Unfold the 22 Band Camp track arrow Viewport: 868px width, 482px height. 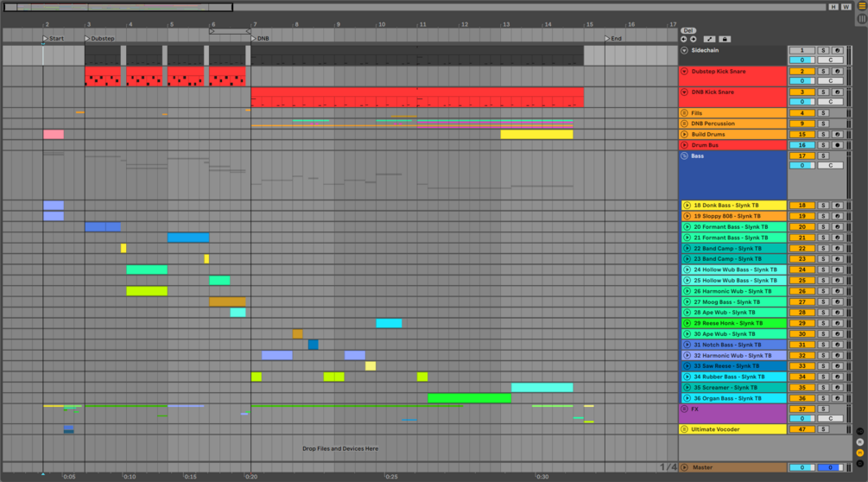[687, 249]
